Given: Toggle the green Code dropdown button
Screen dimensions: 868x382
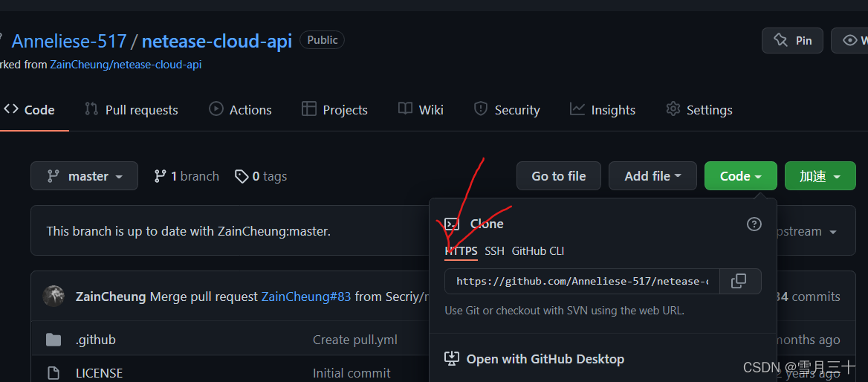Looking at the screenshot, I should pos(741,176).
